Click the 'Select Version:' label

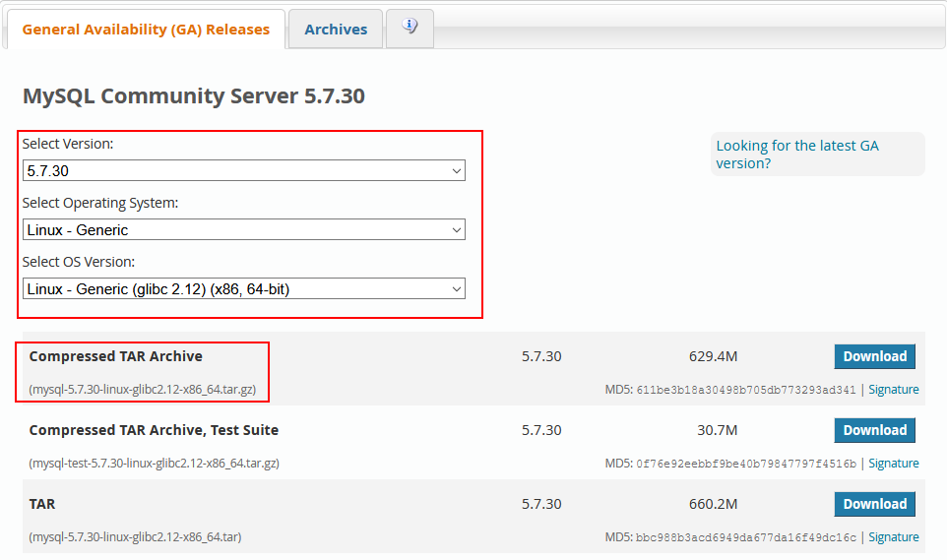pos(68,144)
